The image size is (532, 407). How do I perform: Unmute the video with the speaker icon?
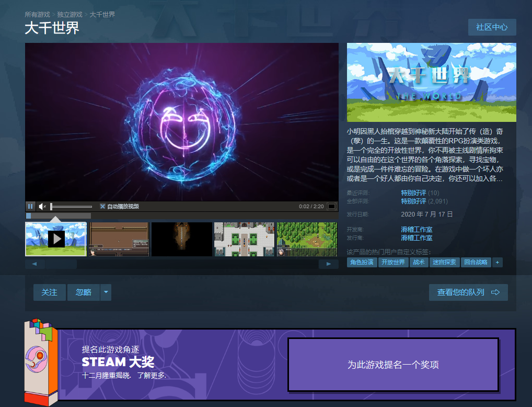tap(42, 206)
